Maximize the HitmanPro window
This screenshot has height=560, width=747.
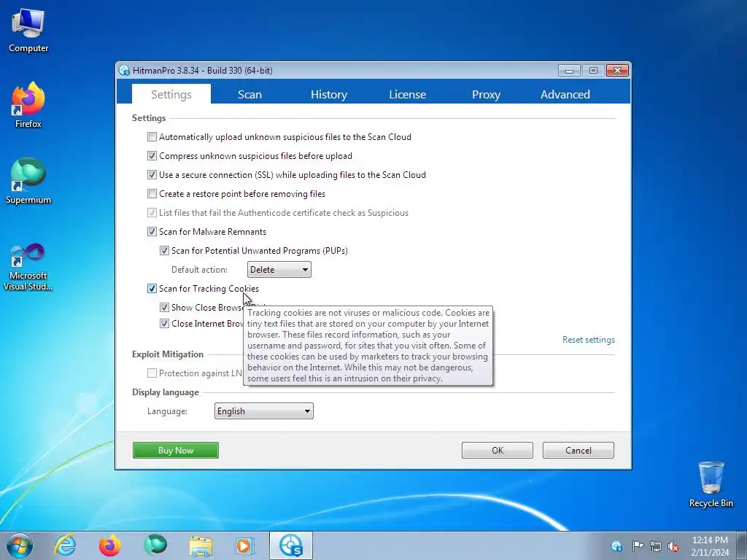click(593, 71)
